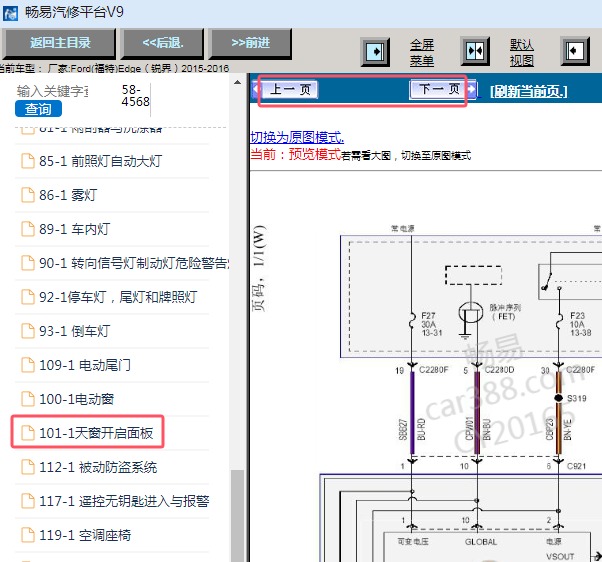This screenshot has width=602, height=562.
Task: Click the C2280D connector label
Action: tap(499, 369)
